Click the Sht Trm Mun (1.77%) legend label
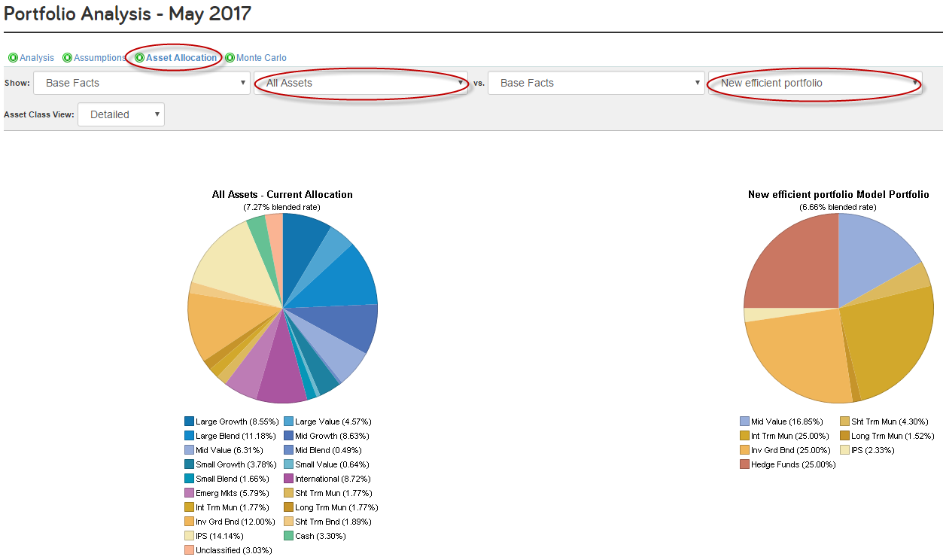Screen dimensions: 943x560 [x=335, y=493]
